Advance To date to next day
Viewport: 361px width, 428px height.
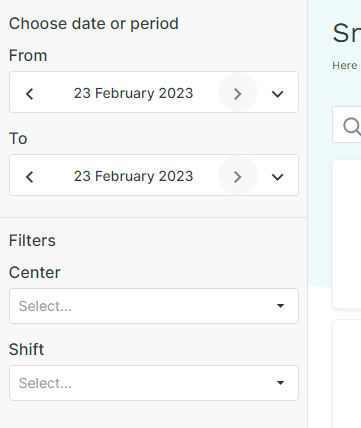point(238,175)
